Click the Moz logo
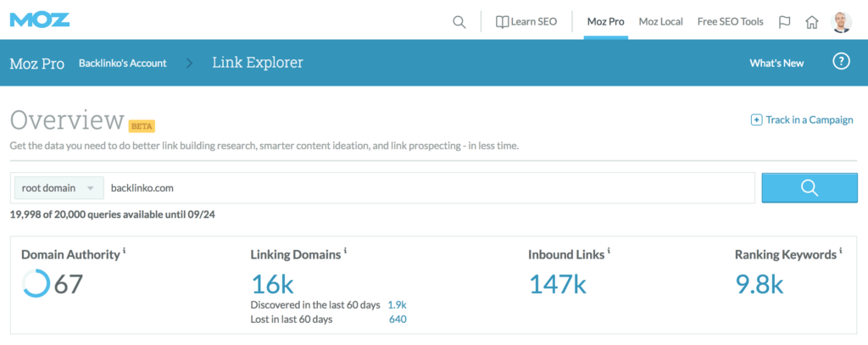Screen dimensions: 868x345 coord(40,20)
